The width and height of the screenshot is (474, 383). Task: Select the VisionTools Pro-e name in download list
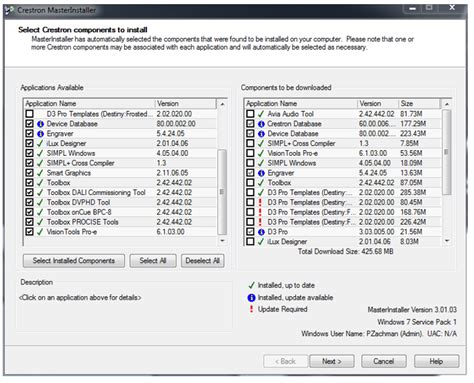point(293,153)
